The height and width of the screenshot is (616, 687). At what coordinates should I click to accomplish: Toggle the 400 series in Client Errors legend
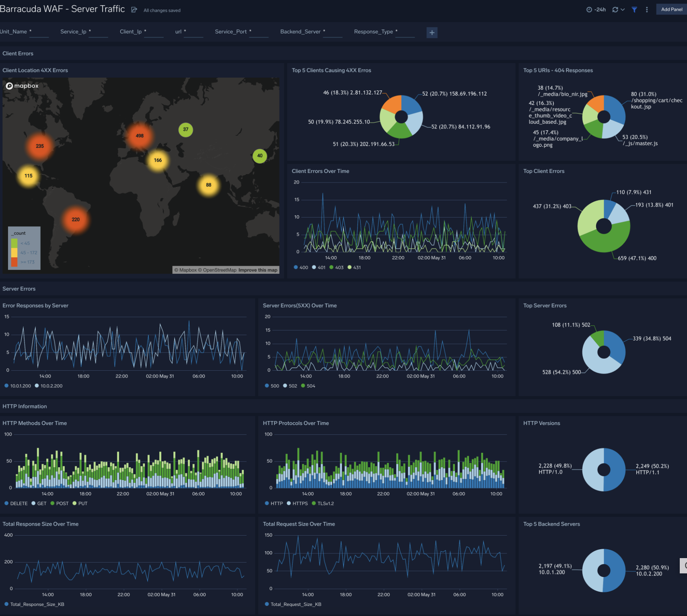coord(301,267)
